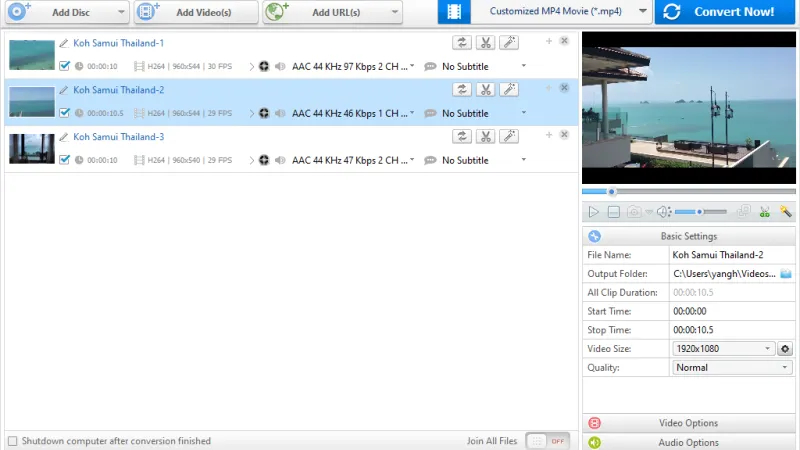Enable shutdown computer after conversion checkbox
800x450 pixels.
point(12,441)
